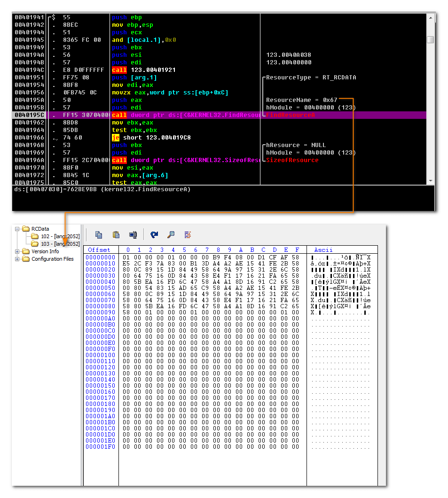Select resource 102 - [lang:2052]
The image size is (448, 498).
60,236
